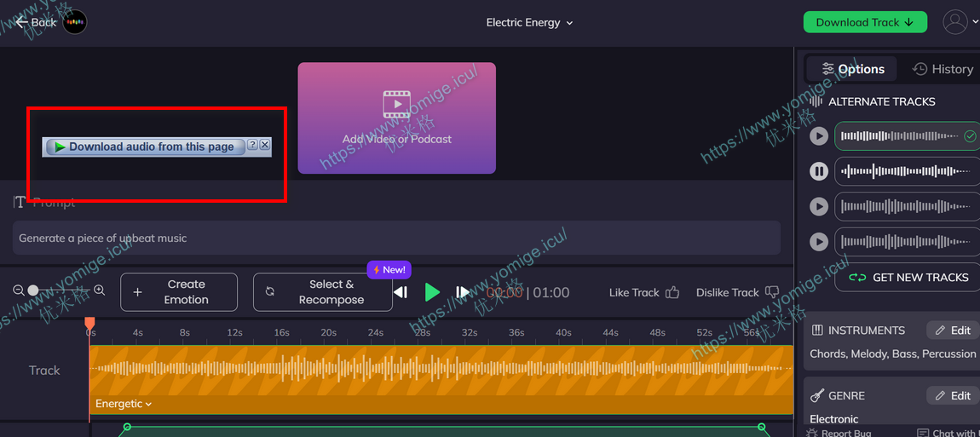Open the Energetic emotion dropdown
Image resolution: width=980 pixels, height=437 pixels.
(124, 404)
